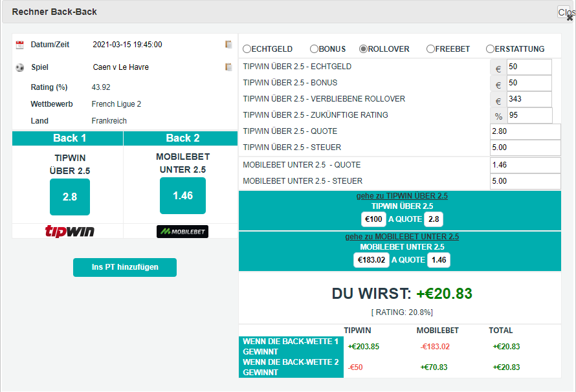The image size is (576, 392).
Task: Select the BONUS radio option
Action: [314, 49]
